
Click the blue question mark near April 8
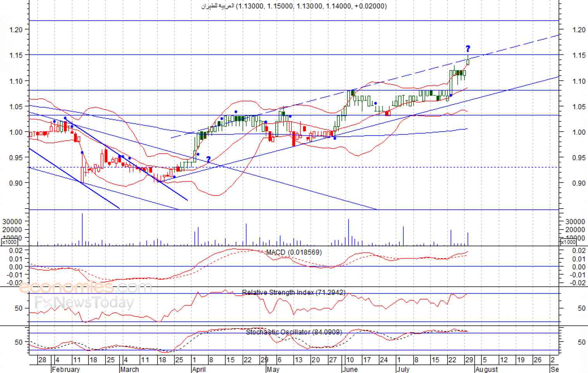[x=208, y=159]
